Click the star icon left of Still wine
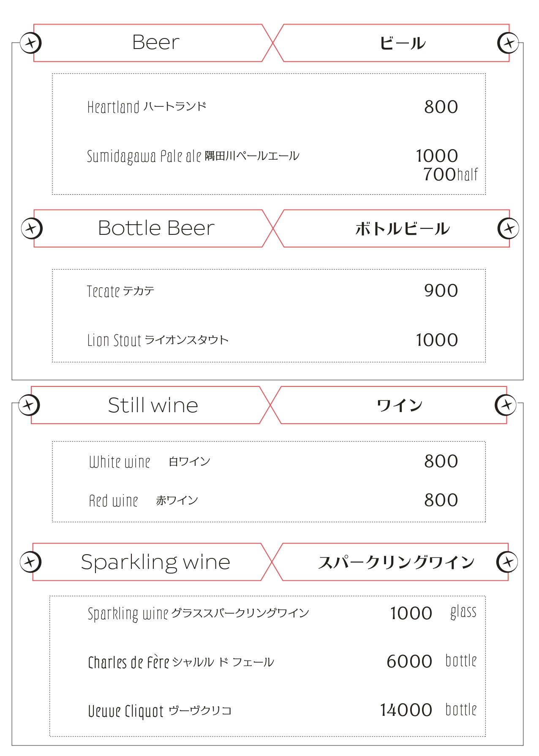 tap(29, 405)
